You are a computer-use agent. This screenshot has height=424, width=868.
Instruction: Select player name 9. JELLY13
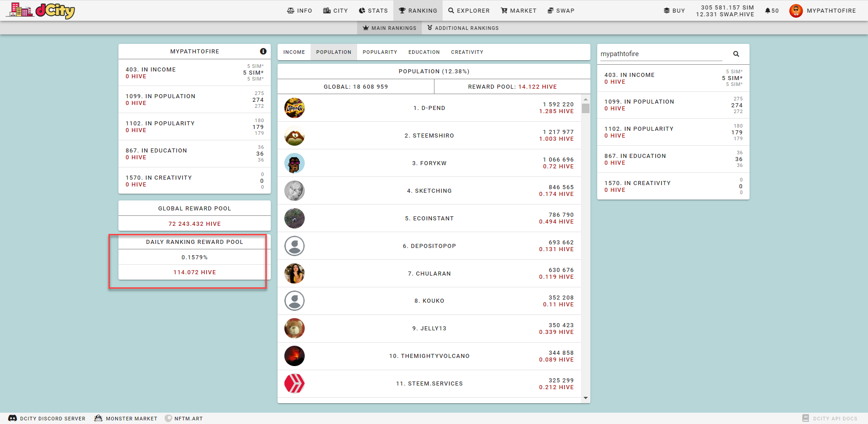coord(429,329)
